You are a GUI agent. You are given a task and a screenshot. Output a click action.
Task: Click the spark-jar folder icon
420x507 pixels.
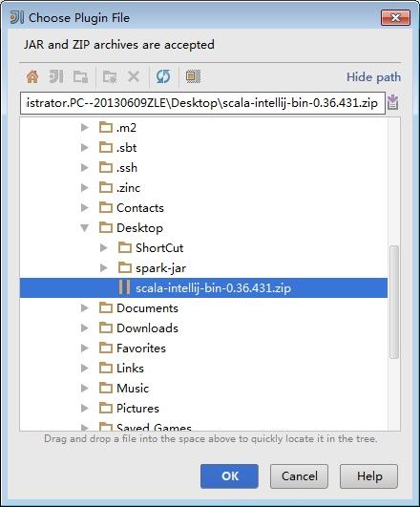(x=125, y=267)
